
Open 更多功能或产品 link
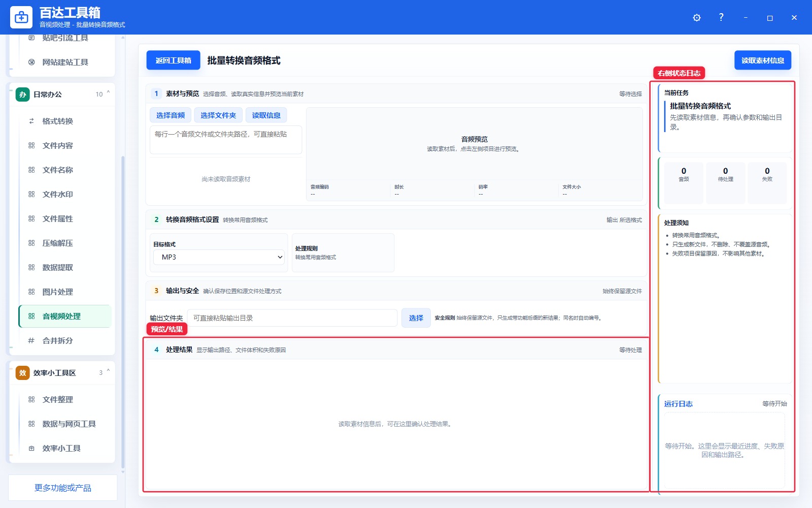point(63,488)
